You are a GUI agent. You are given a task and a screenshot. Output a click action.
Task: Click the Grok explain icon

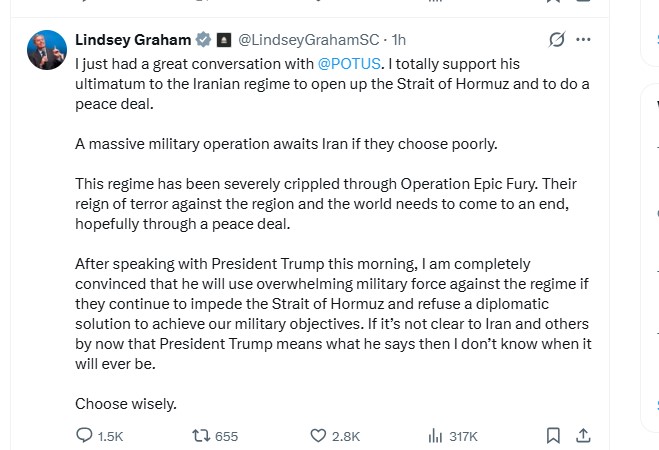557,40
